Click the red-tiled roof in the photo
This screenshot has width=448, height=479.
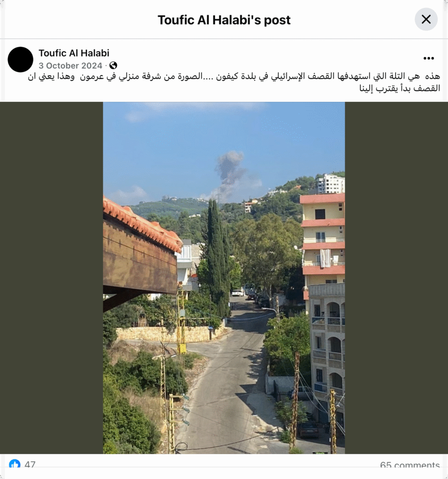tap(141, 224)
